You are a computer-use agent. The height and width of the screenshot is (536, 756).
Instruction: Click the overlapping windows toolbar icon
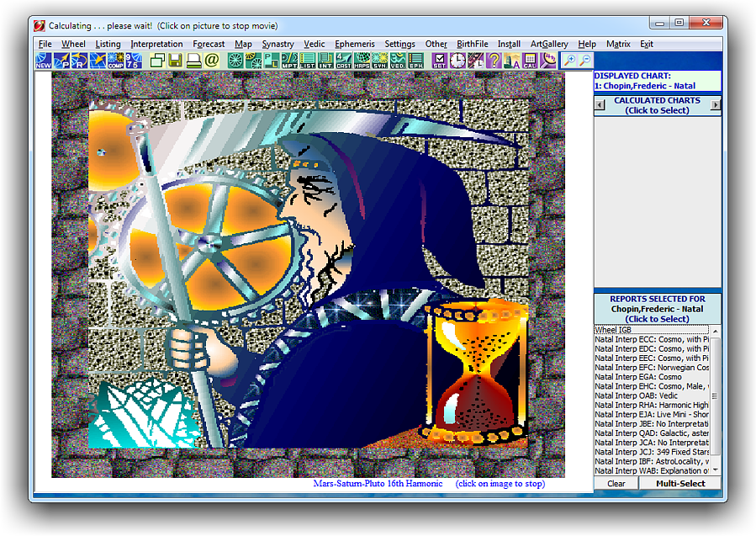click(x=157, y=61)
